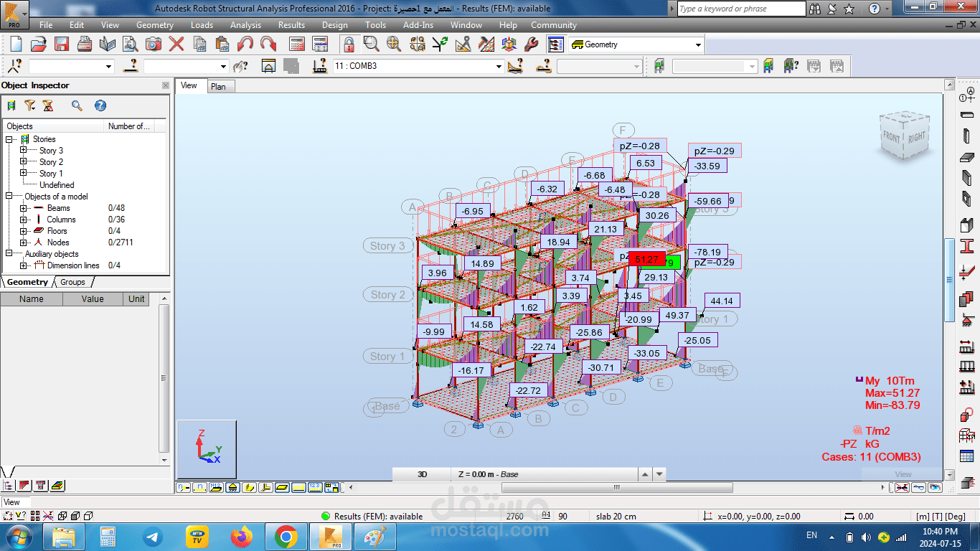The height and width of the screenshot is (551, 980).
Task: Click the Value column header
Action: click(93, 299)
